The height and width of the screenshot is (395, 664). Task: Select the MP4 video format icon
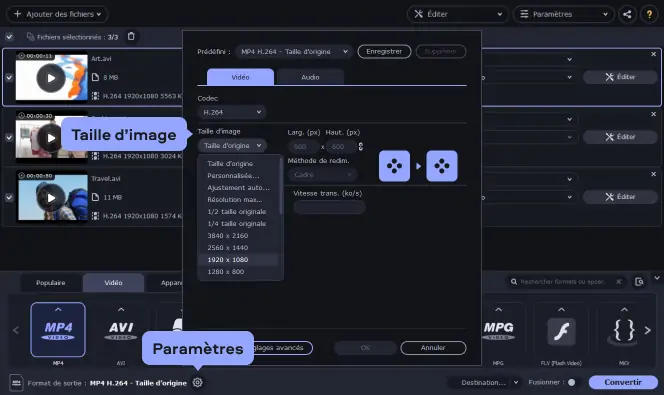pyautogui.click(x=58, y=330)
